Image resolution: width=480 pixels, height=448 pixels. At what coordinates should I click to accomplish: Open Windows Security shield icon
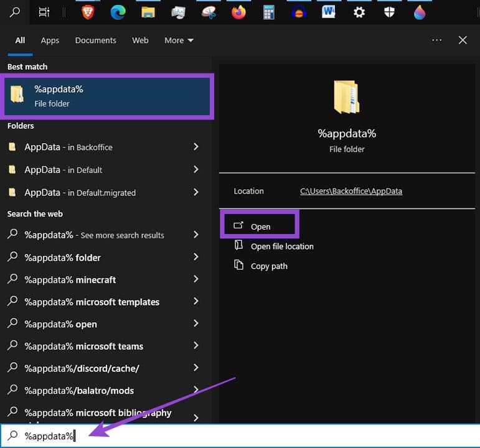pos(389,12)
